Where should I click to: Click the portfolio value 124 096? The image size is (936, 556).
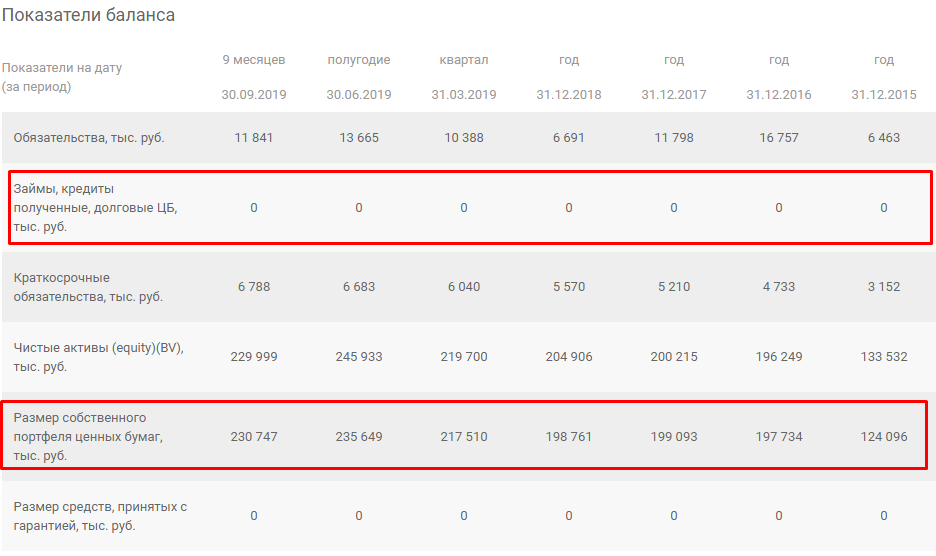pos(884,437)
